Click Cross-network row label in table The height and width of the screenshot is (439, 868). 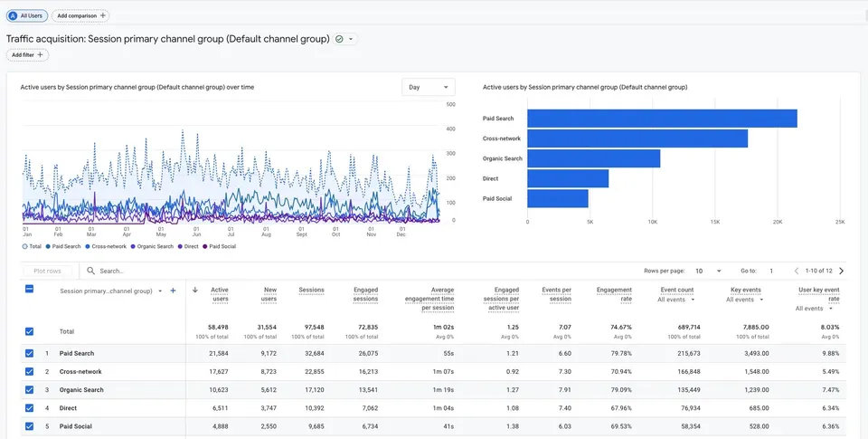click(x=80, y=371)
